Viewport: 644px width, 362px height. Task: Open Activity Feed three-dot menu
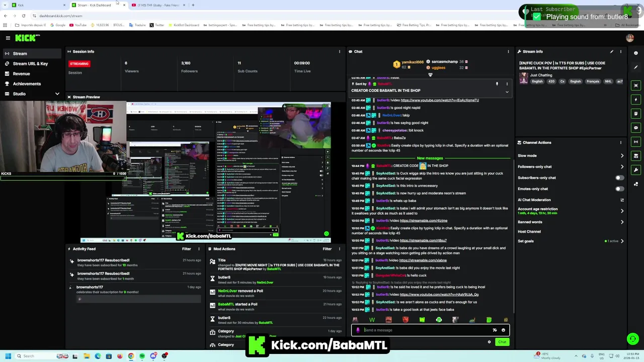click(199, 249)
